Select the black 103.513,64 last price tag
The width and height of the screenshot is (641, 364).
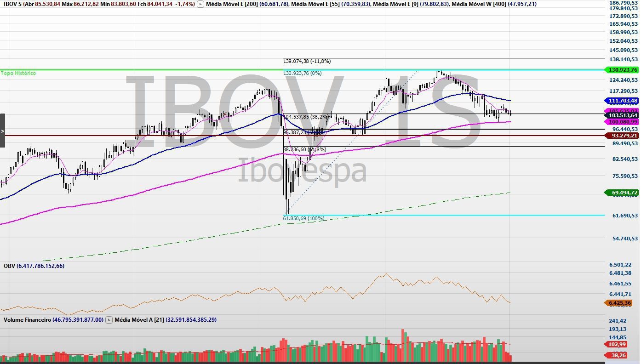[x=621, y=115]
